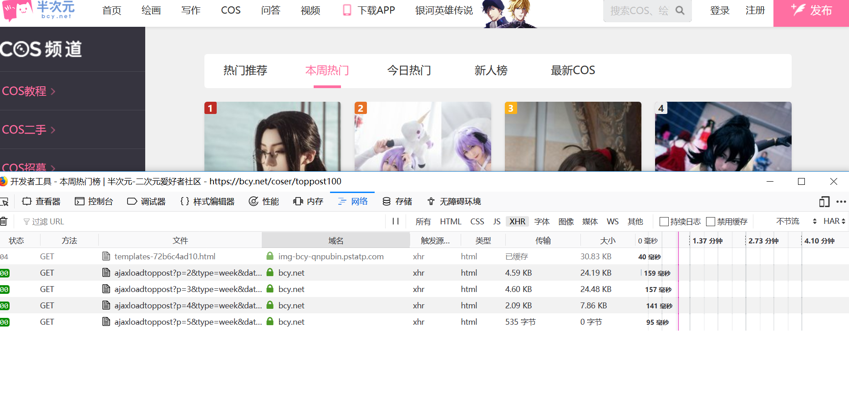Viewport: 849px width, 396px height.
Task: Click file icon of ajaxloadtoppost?p=2 row
Action: click(x=106, y=273)
